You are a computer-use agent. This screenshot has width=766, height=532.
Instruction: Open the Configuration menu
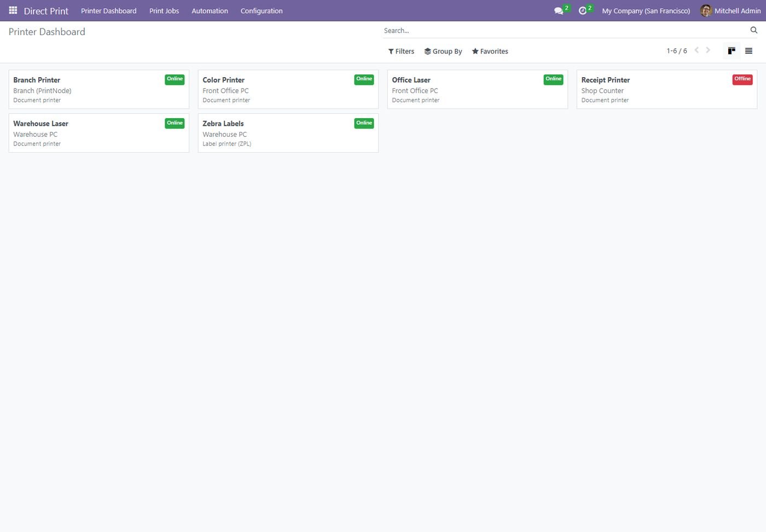coord(262,11)
